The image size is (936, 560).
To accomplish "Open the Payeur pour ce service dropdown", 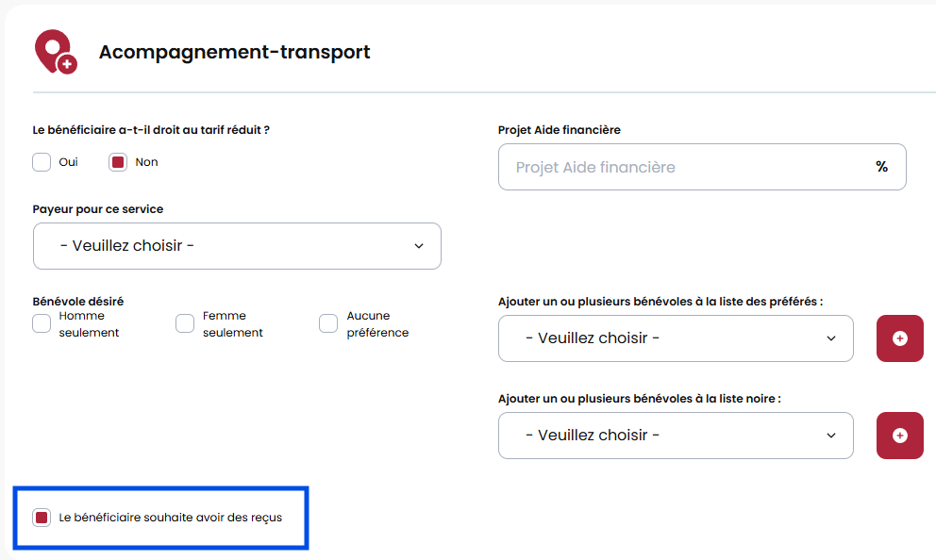I will coord(236,246).
